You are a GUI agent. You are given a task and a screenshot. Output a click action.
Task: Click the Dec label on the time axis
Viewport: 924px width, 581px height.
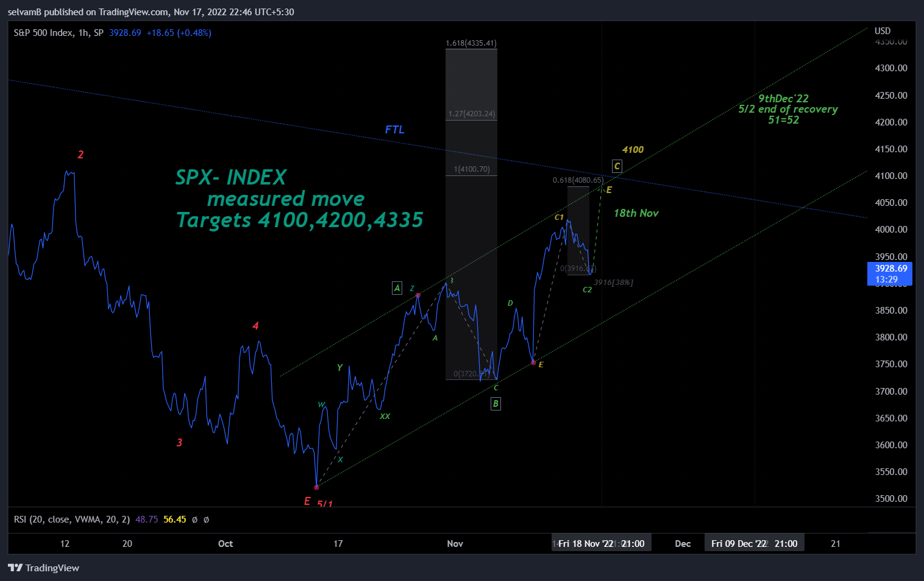(x=683, y=544)
